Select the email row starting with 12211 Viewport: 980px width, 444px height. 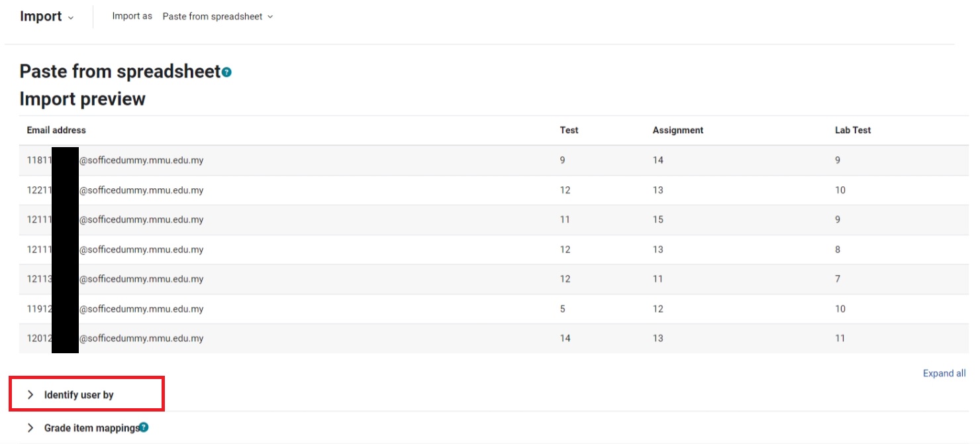point(141,190)
